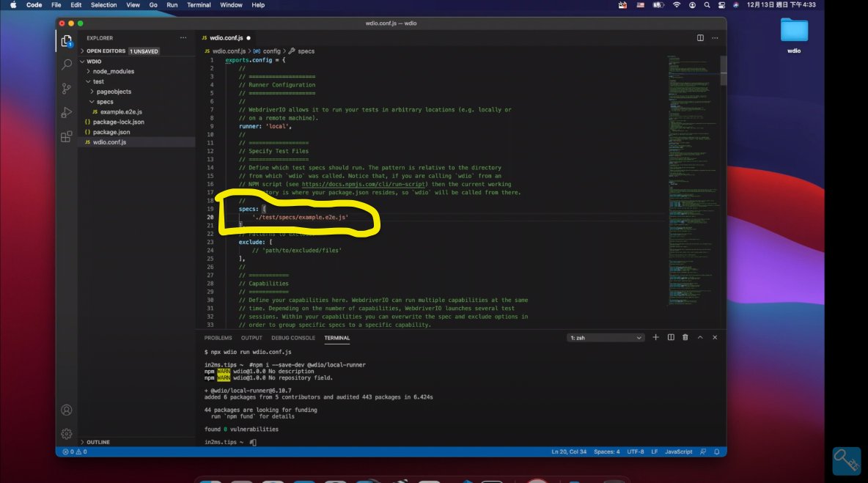Click the date and time in menu bar

tap(781, 5)
